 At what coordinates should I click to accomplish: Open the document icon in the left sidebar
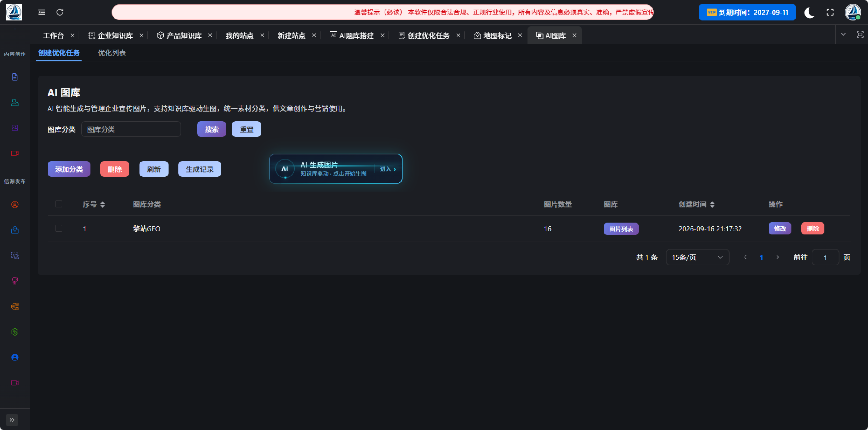(15, 77)
